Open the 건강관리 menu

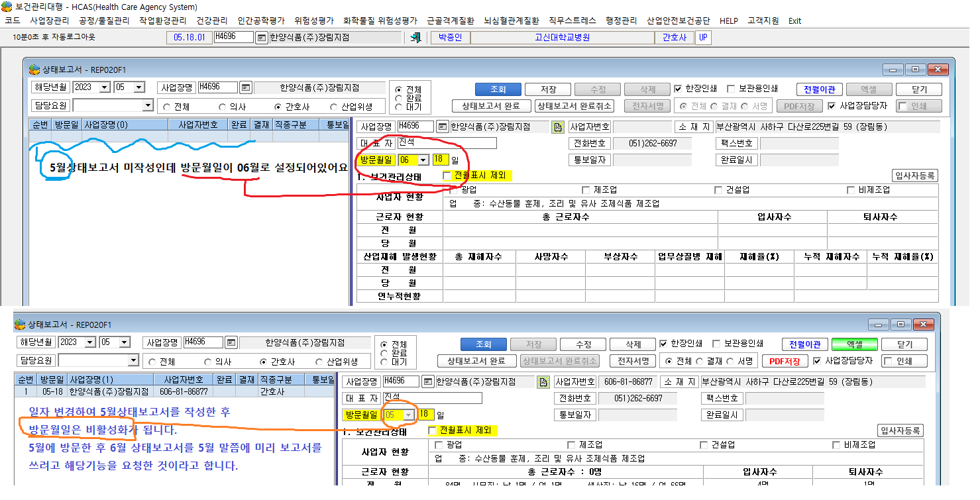[212, 21]
